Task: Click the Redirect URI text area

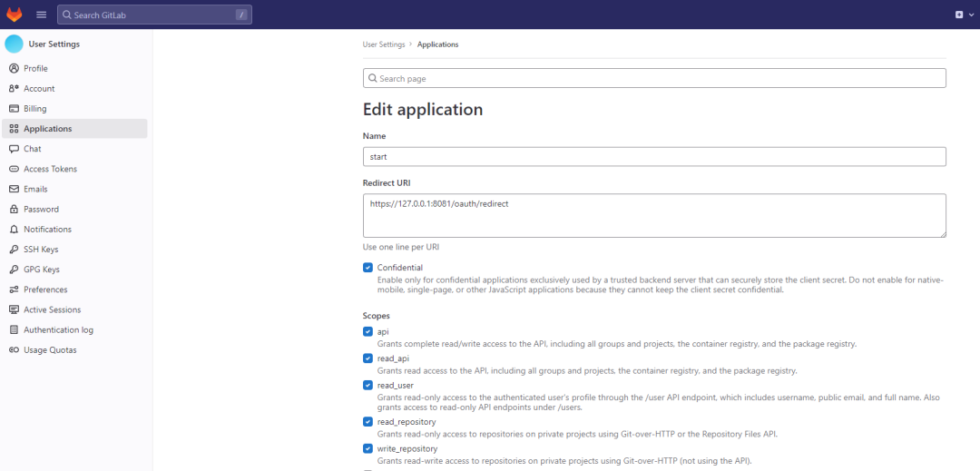Action: point(654,215)
